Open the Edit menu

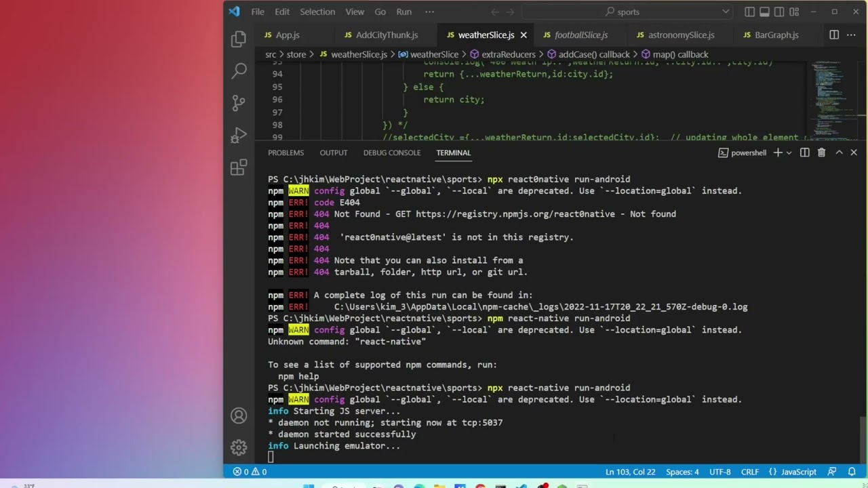point(282,12)
